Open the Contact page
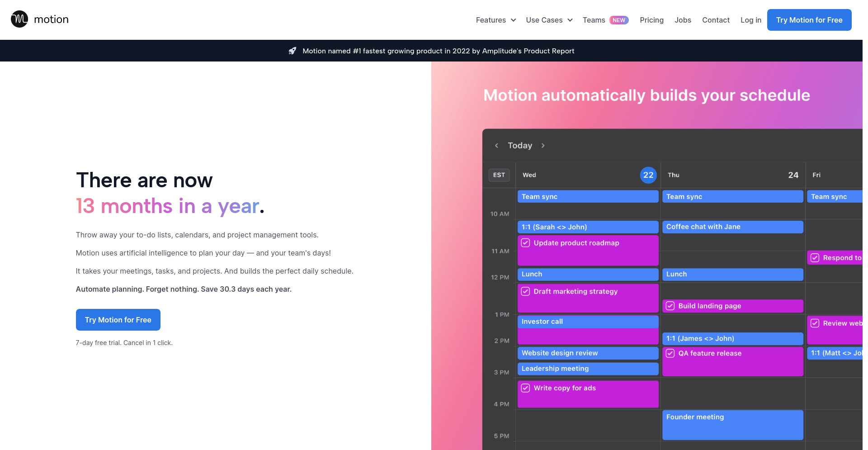The height and width of the screenshot is (450, 868). [716, 20]
